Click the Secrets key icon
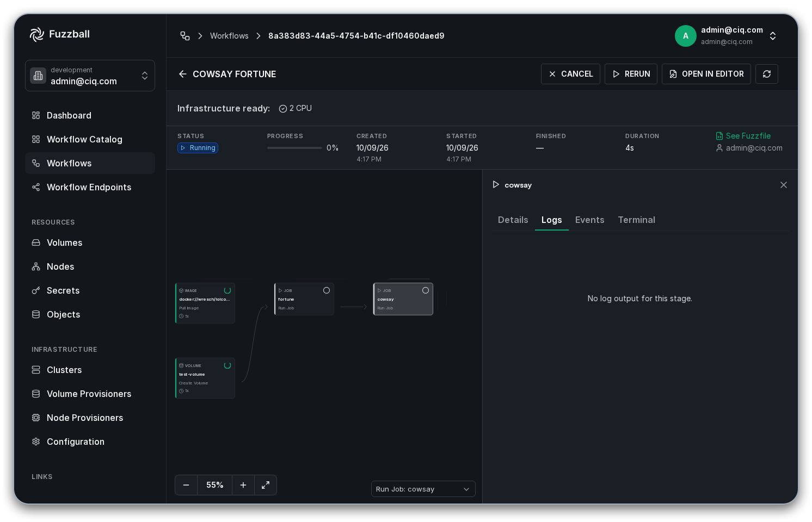The height and width of the screenshot is (522, 812). coord(36,290)
